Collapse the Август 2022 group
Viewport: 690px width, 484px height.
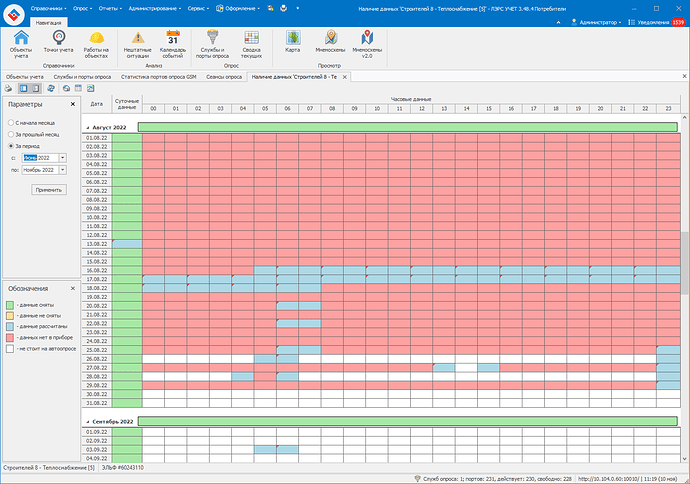click(x=88, y=128)
